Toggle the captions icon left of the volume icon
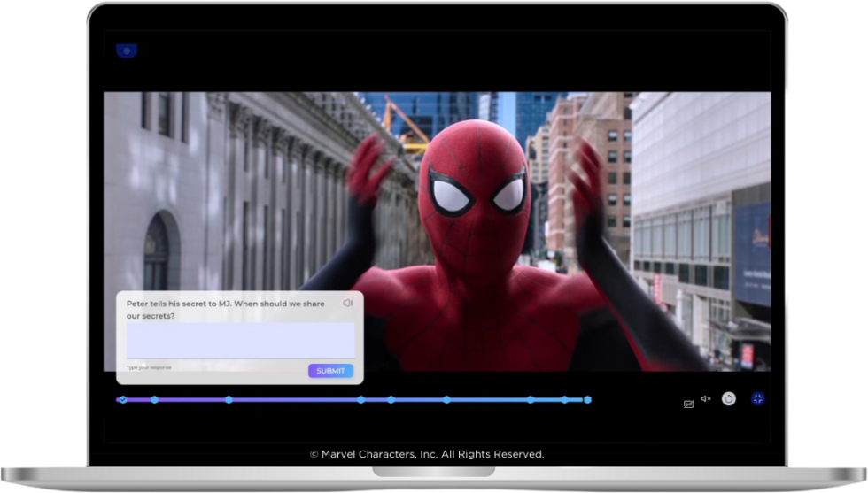The image size is (868, 493). point(688,404)
